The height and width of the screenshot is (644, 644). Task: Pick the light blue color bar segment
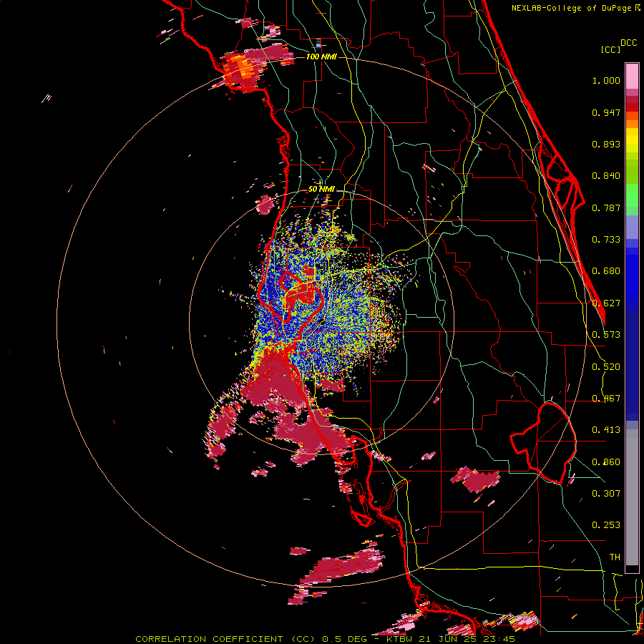coord(632,227)
